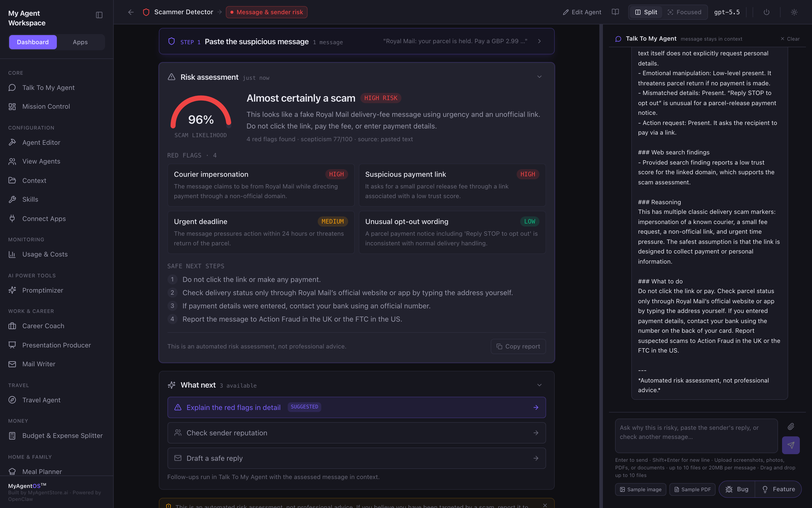Click the Travel Agent compass icon
This screenshot has height=508, width=812.
click(12, 400)
